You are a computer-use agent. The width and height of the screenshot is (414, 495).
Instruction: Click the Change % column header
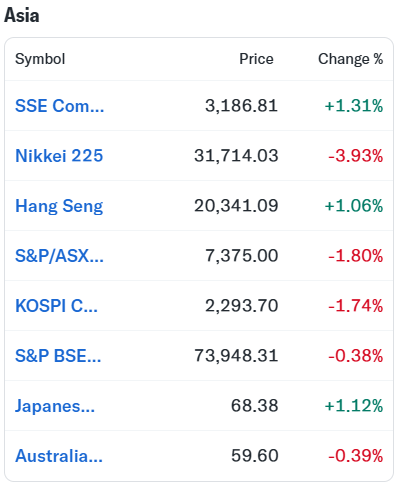tap(351, 59)
